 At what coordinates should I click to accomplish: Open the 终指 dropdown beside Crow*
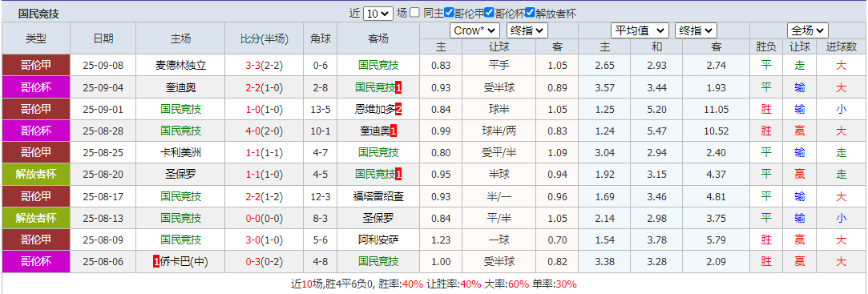tap(527, 30)
